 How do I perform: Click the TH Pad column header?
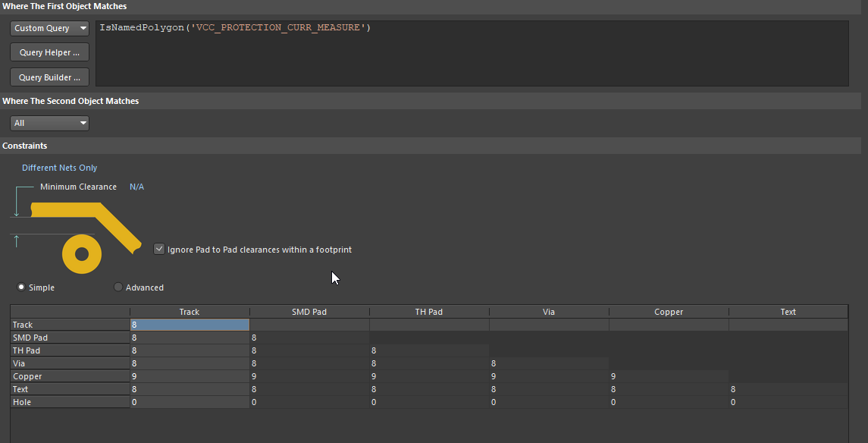[x=429, y=312]
